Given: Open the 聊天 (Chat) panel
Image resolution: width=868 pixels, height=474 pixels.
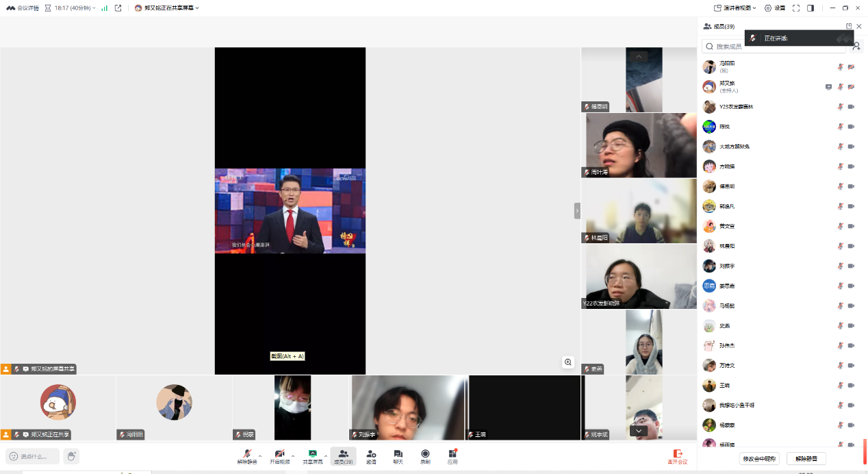Looking at the screenshot, I should point(398,456).
